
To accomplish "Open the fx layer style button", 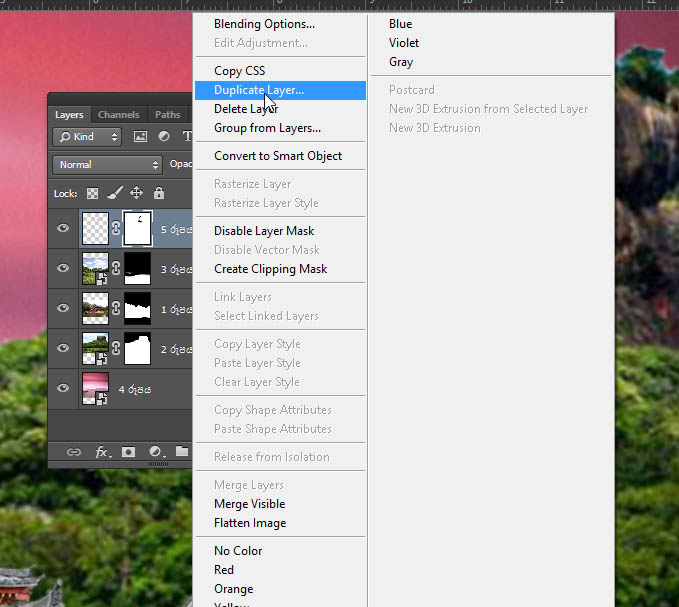I will click(103, 452).
